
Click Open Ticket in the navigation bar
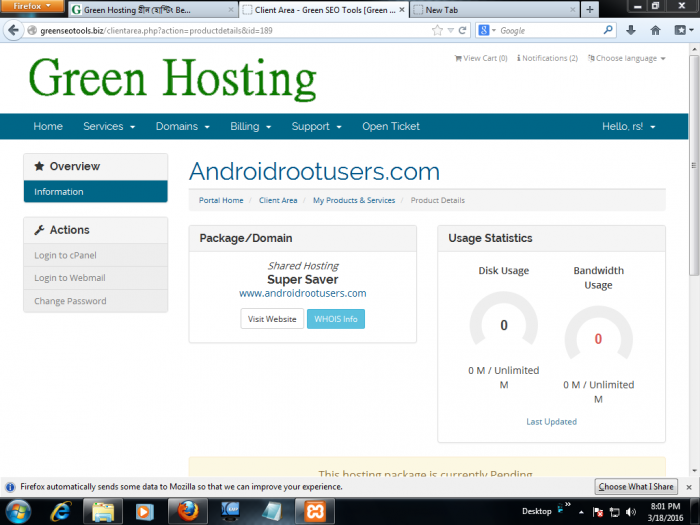click(x=391, y=126)
